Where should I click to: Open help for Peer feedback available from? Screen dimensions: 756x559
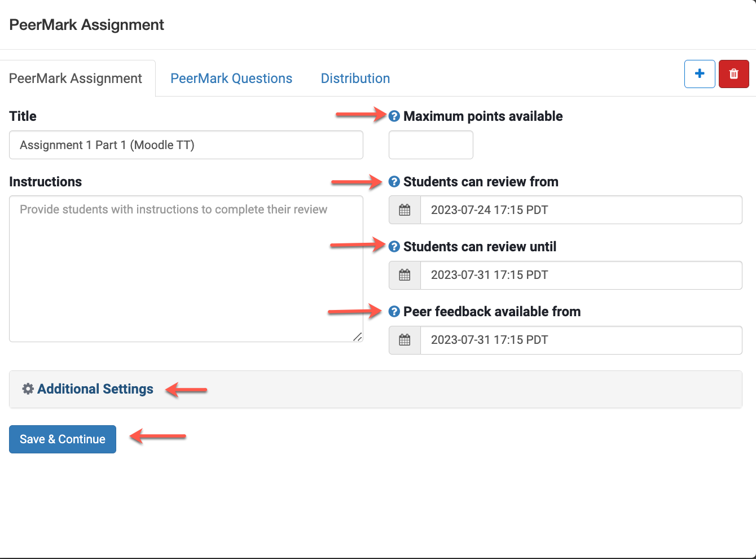tap(394, 312)
